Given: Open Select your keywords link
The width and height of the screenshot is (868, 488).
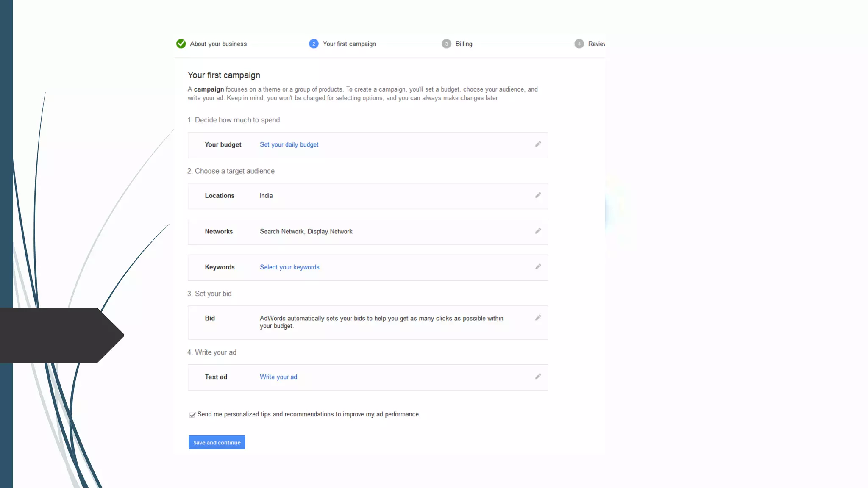Looking at the screenshot, I should coord(289,267).
